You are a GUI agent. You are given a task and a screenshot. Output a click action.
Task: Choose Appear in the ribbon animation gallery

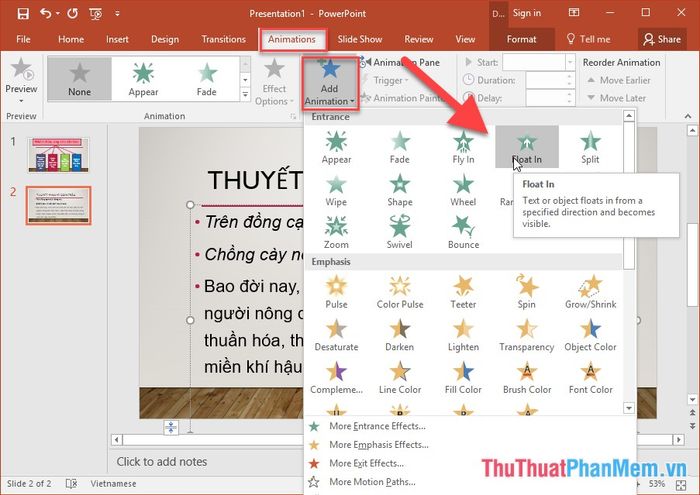click(x=143, y=79)
